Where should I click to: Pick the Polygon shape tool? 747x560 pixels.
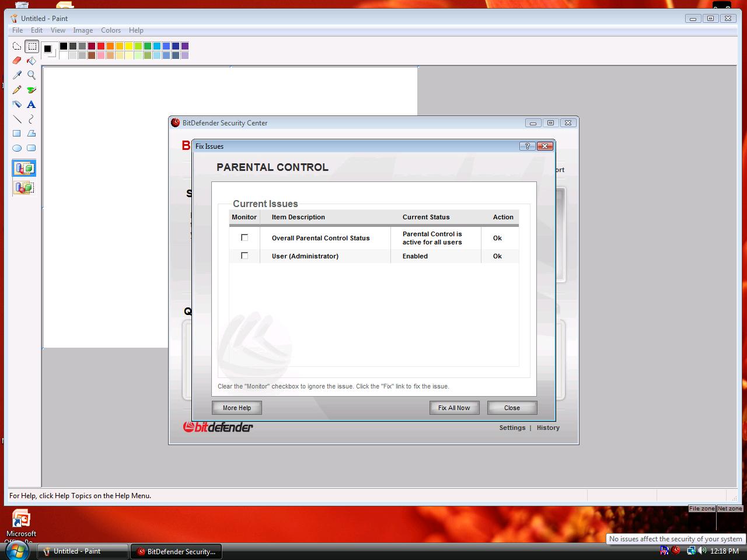(32, 134)
